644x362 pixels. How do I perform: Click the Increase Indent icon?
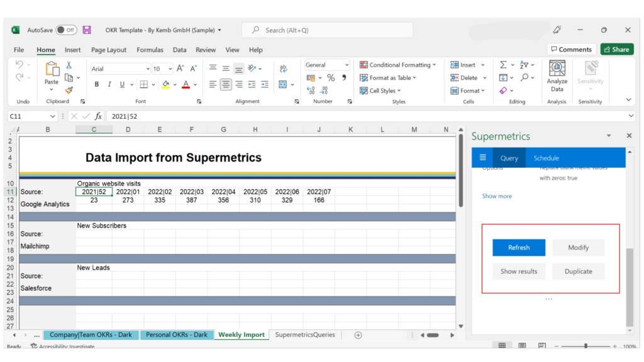point(265,84)
